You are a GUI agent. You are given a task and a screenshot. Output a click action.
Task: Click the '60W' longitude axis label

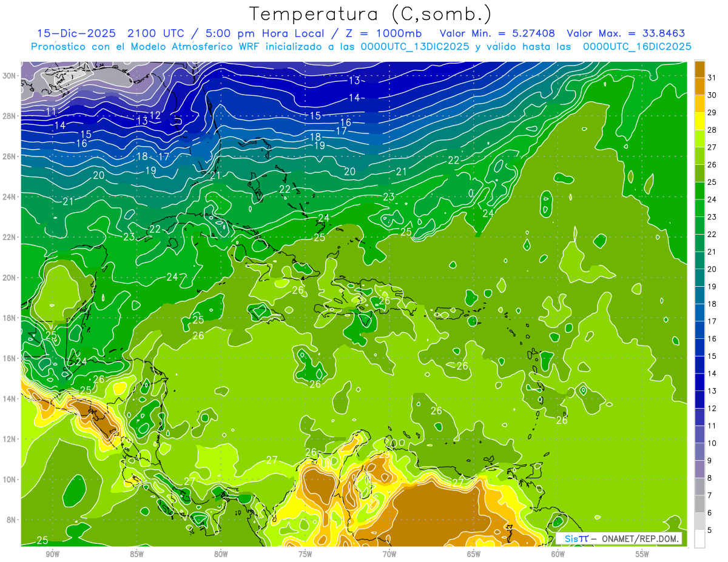point(558,554)
